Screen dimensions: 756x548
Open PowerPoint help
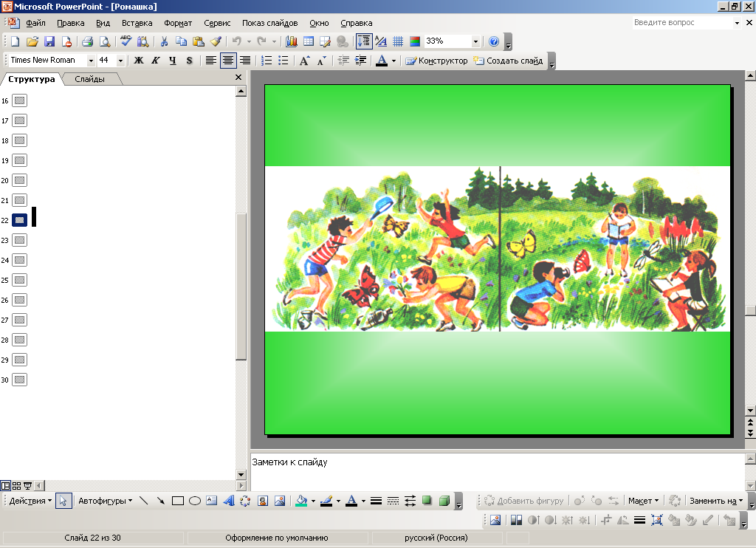pos(494,41)
